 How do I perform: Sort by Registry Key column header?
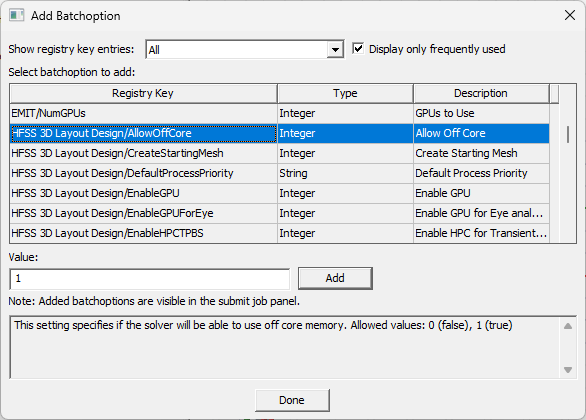143,93
